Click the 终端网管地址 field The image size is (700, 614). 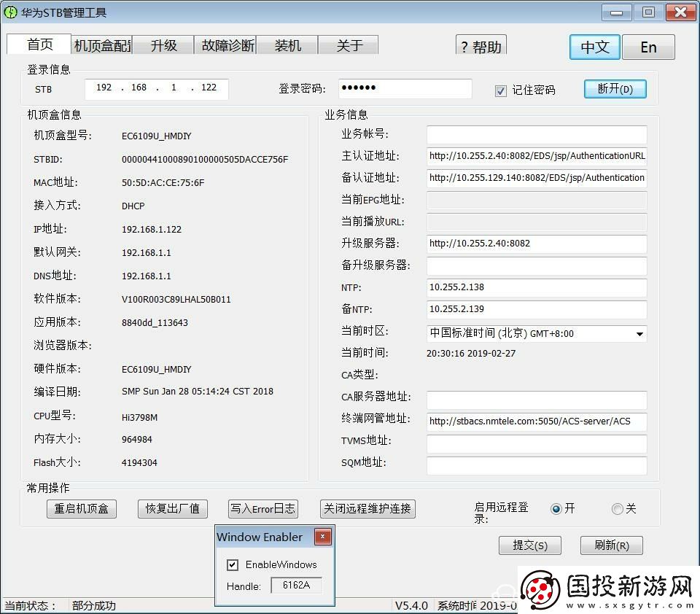point(537,421)
